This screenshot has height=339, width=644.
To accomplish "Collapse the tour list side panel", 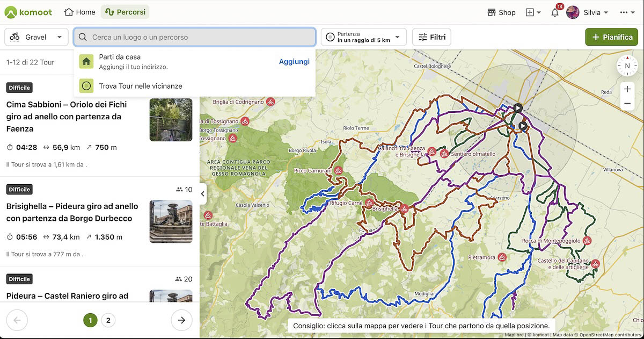I will click(x=203, y=194).
